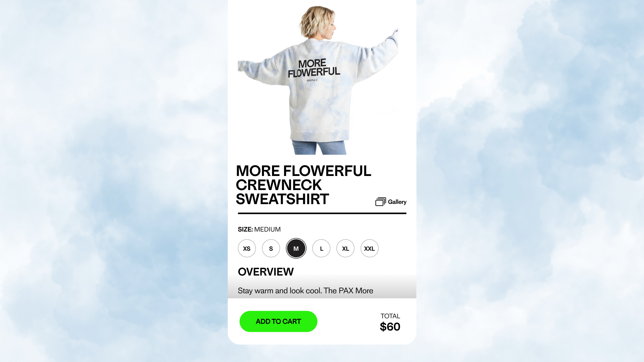Viewport: 644px width, 362px height.
Task: Click the black divider line under the title
Action: 322,213
